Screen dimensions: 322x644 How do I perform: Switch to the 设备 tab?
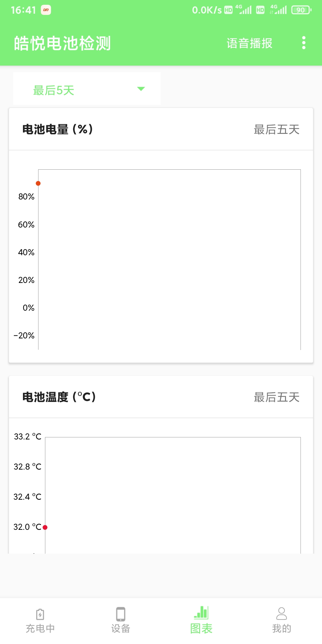click(120, 622)
